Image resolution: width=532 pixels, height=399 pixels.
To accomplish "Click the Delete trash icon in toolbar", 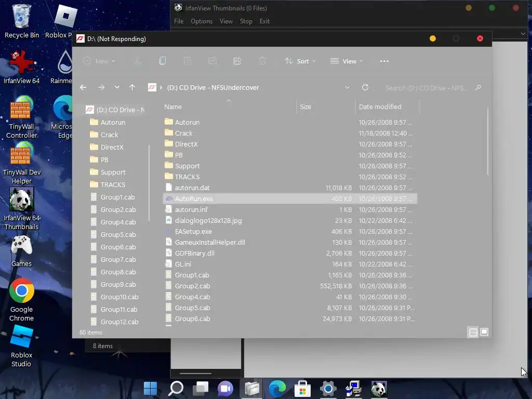I will point(262,61).
